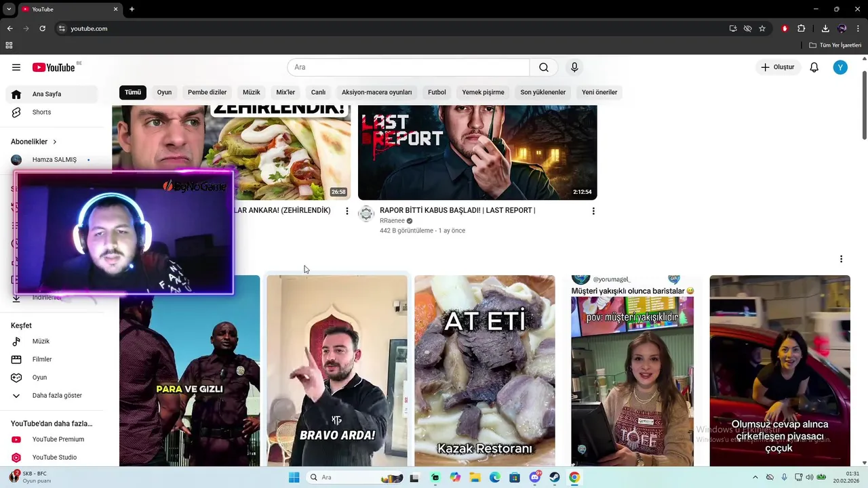
Task: Open Tüm Yer İşaretleri bookmarks folder
Action: [835, 45]
